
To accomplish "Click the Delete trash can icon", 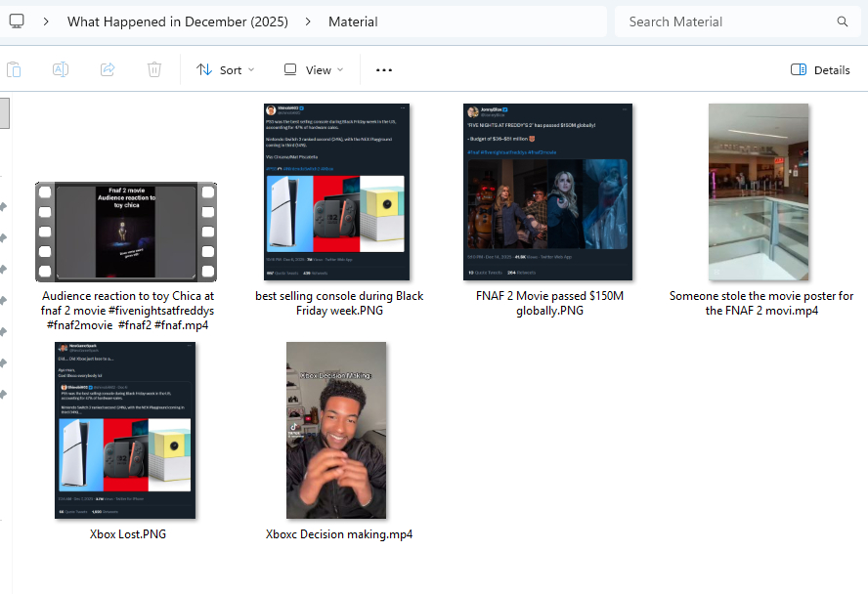I will (x=154, y=69).
